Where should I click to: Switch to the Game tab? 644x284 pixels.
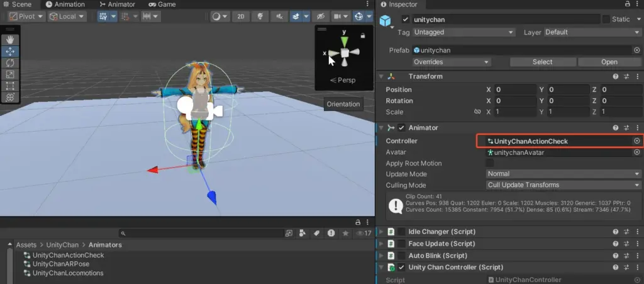point(162,4)
